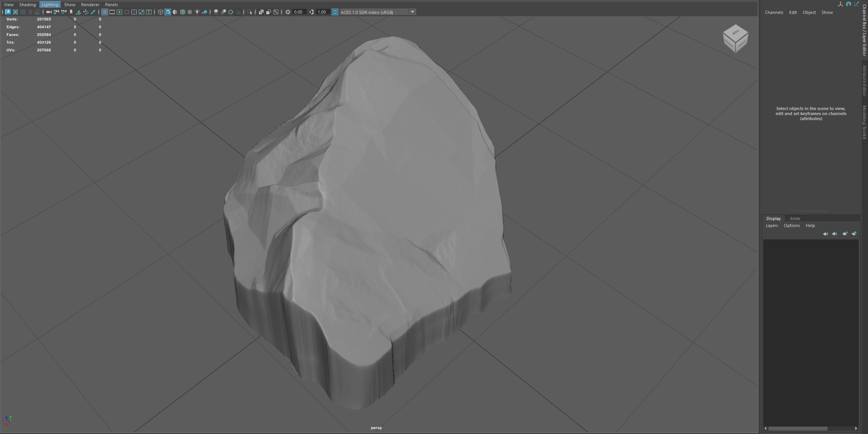Click the Exposure aperture icon
This screenshot has height=434, width=868.
click(288, 12)
